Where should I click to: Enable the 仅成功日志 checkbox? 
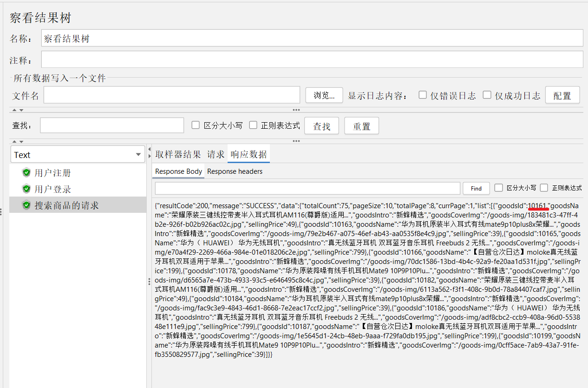point(487,95)
